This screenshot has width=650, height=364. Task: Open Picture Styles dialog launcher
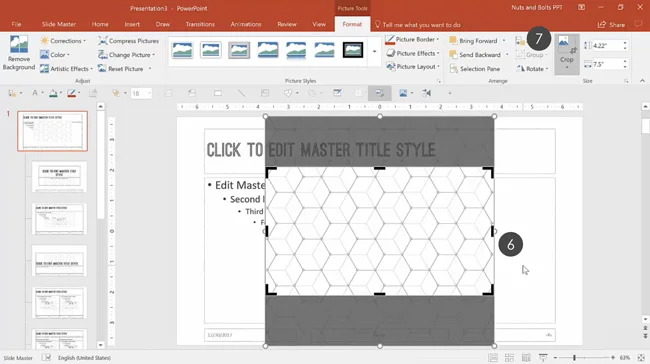(439, 81)
